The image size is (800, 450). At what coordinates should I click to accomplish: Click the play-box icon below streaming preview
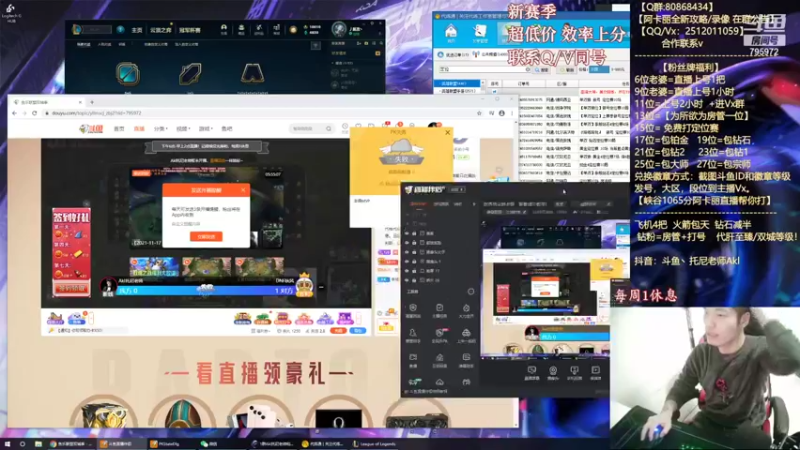click(x=595, y=372)
